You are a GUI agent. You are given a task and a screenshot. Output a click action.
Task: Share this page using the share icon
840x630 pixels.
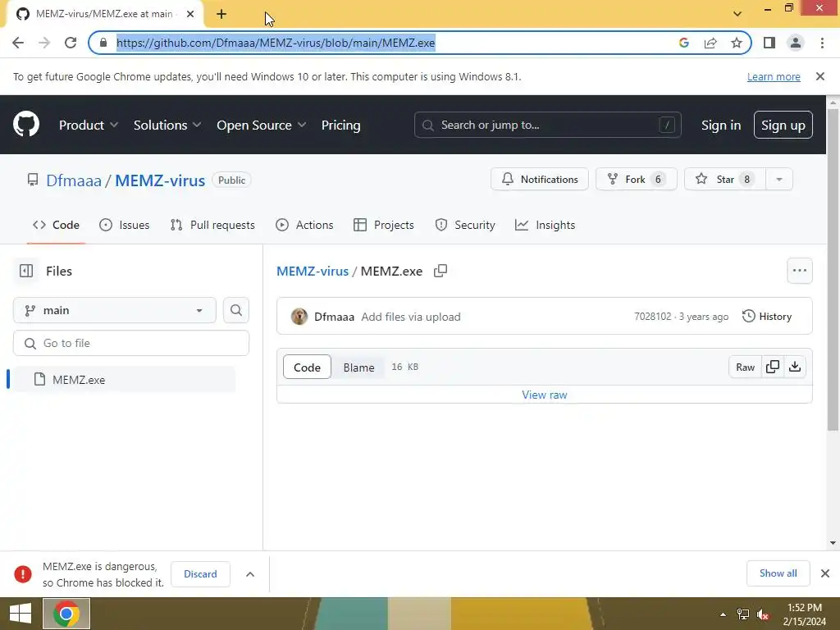pos(710,43)
